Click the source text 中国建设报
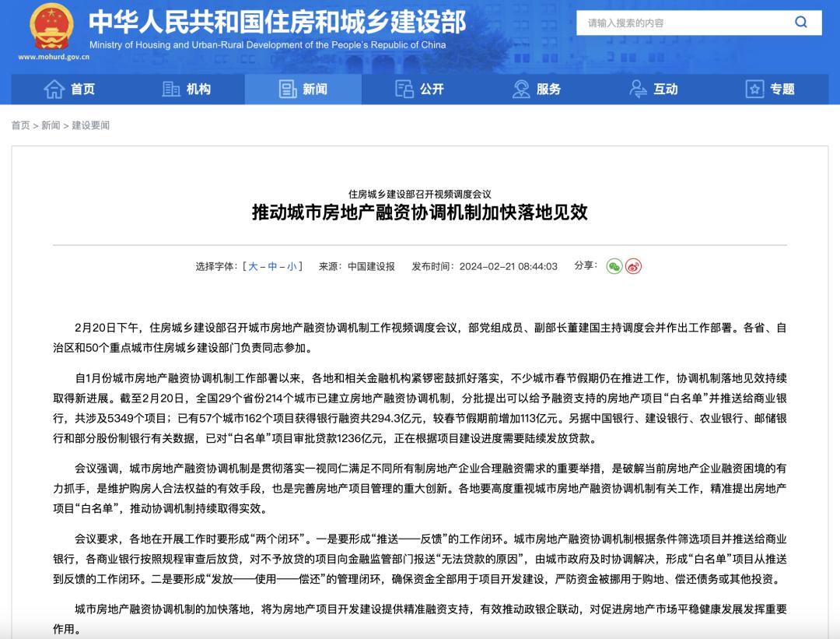 pyautogui.click(x=371, y=266)
